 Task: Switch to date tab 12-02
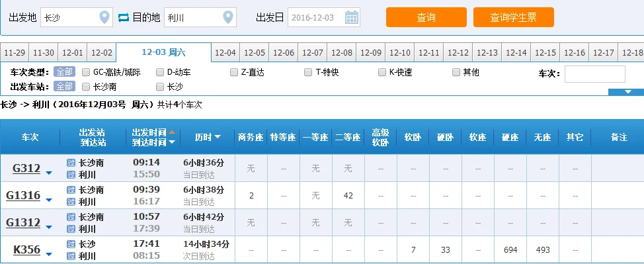tap(101, 53)
